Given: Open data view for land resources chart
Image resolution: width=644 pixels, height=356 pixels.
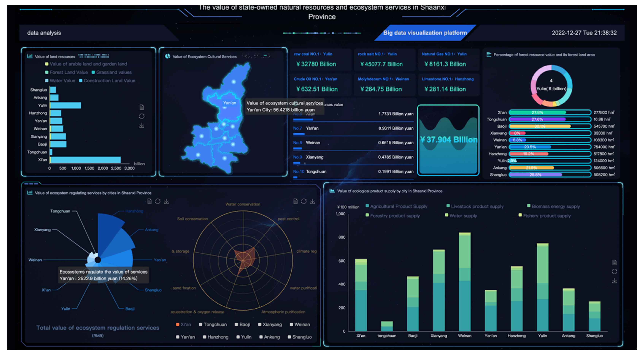Looking at the screenshot, I should [x=141, y=107].
